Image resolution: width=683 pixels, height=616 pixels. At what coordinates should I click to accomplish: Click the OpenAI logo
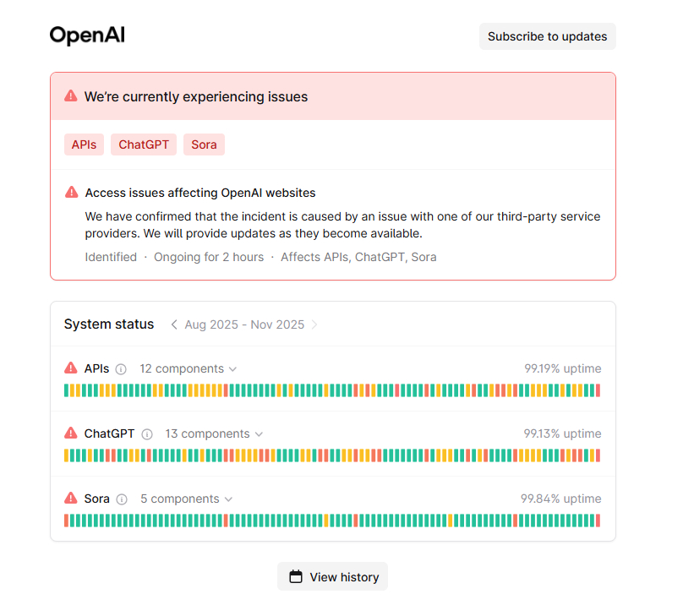(x=87, y=35)
